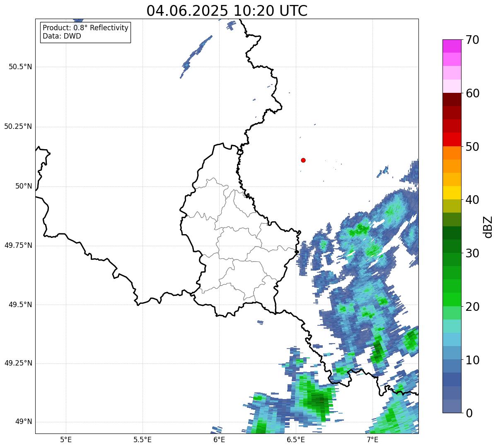Click the "50°N" latitude label
This screenshot has width=498, height=448.
click(24, 186)
